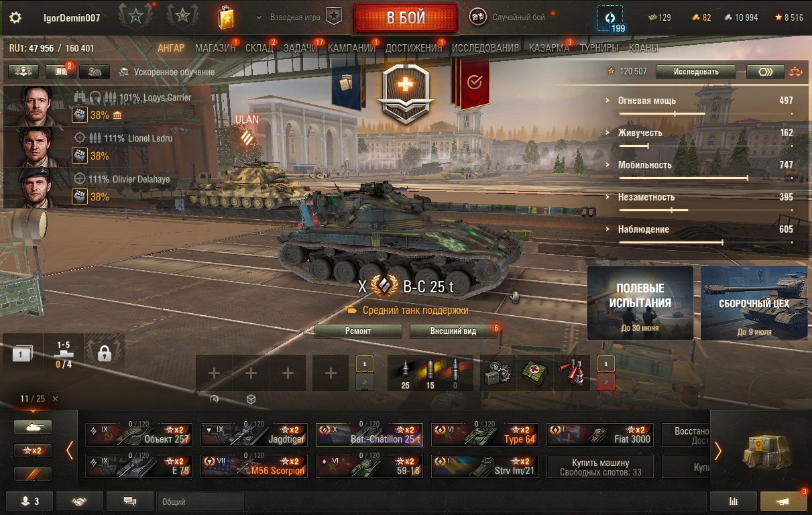Show next tanks in carousel
This screenshot has width=812, height=515.
pos(718,451)
